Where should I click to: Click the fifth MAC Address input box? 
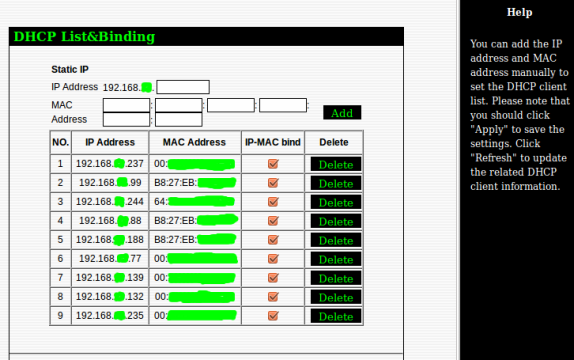pos(126,119)
